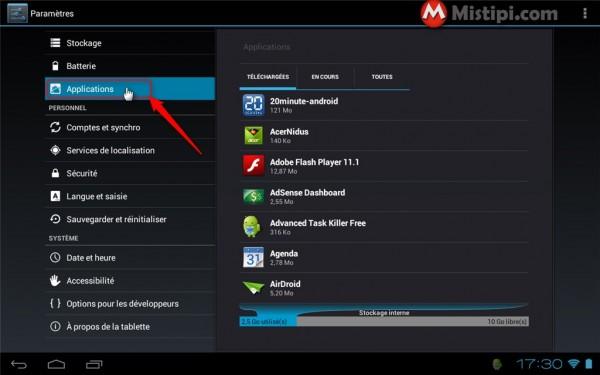Tap the Agenda calendar icon
The image size is (600, 375).
pos(253,257)
